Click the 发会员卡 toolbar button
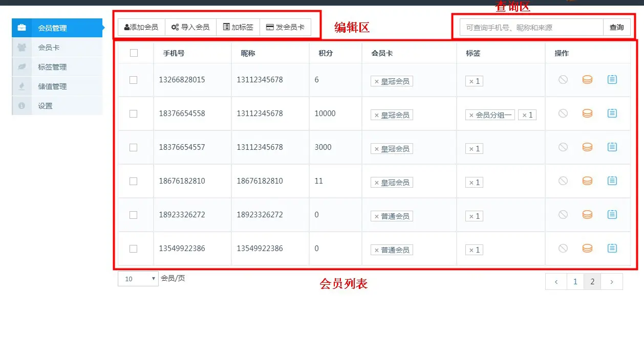This screenshot has height=361, width=644. tap(285, 27)
